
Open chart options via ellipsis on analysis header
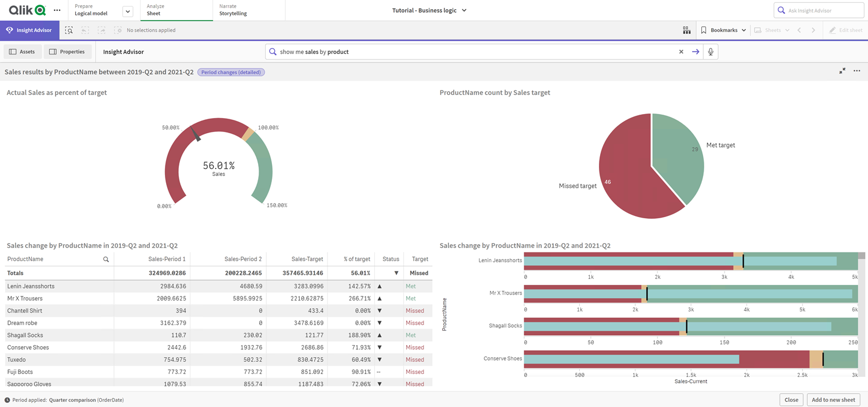click(x=857, y=71)
